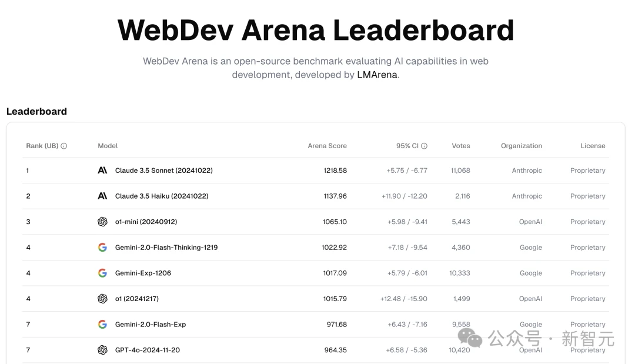The image size is (635, 364).
Task: Open the LMArena link in the subtitle
Action: pos(377,75)
